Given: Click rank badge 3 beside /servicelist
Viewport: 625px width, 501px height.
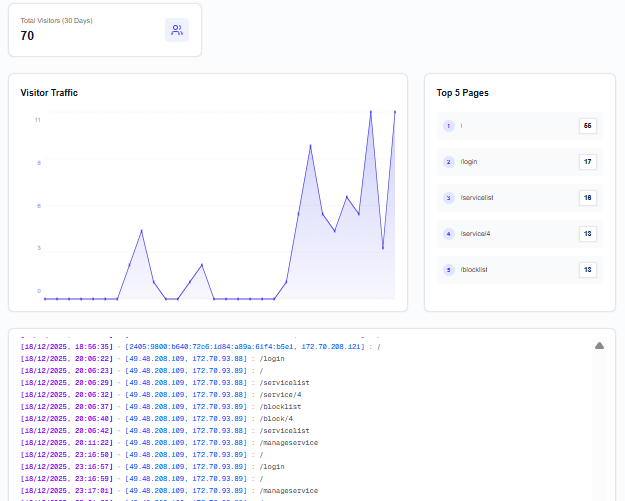Looking at the screenshot, I should pos(448,198).
